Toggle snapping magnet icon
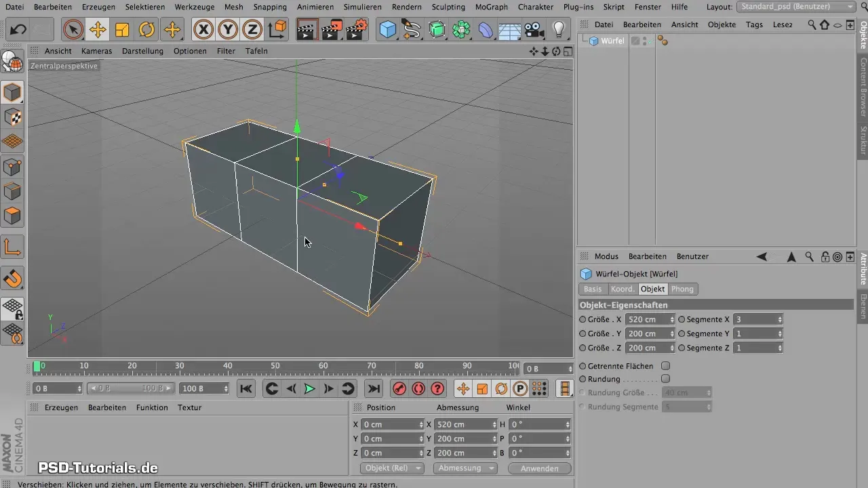The height and width of the screenshot is (488, 868). pos(12,279)
